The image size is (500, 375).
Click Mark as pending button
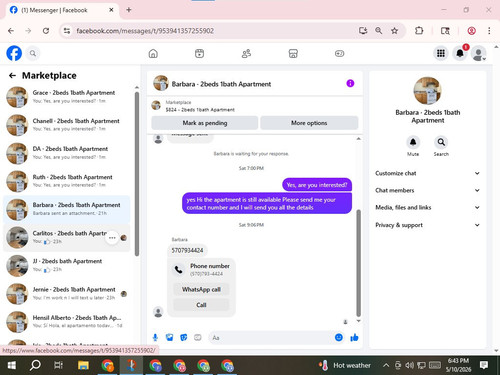[x=205, y=123]
